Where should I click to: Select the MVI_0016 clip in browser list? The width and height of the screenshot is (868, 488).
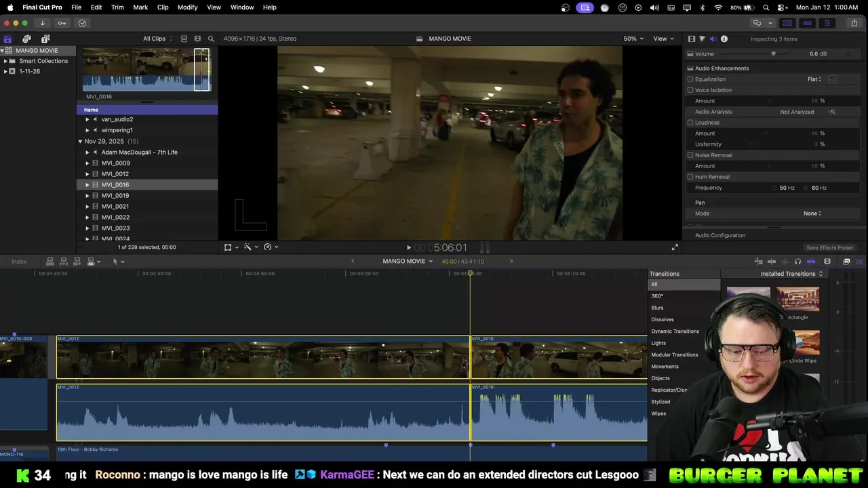click(x=147, y=185)
